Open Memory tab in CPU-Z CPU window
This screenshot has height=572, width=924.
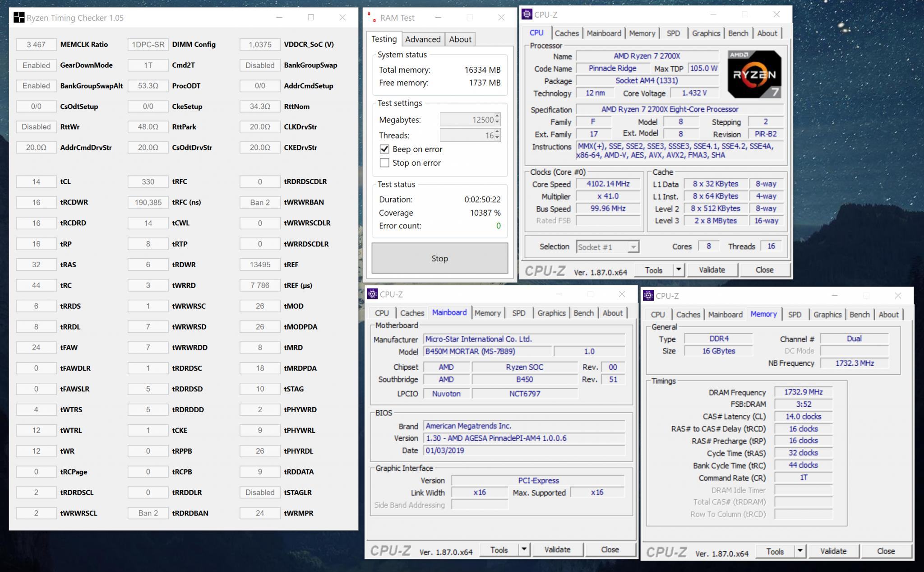point(642,33)
